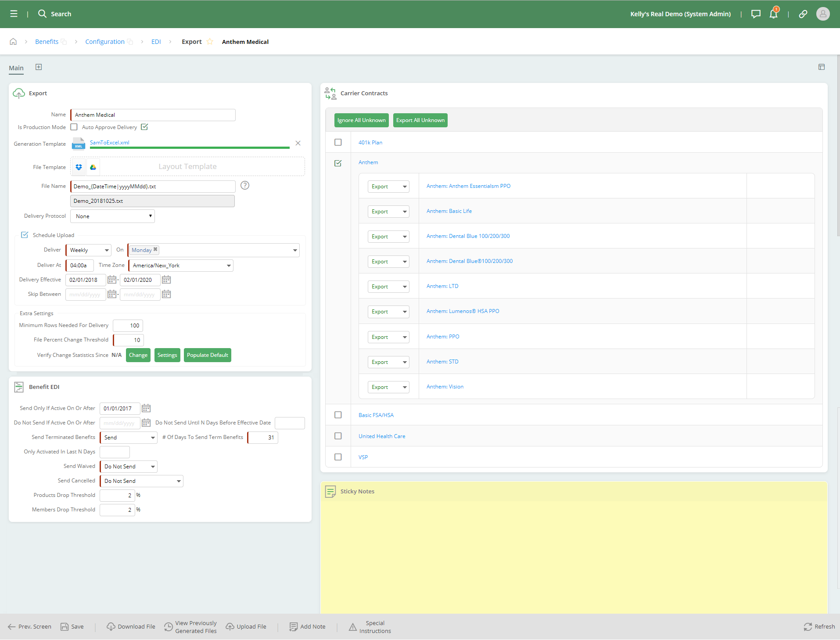Viewport: 840px width, 640px height.
Task: Navigate to Configuration breadcrumb
Action: click(105, 42)
